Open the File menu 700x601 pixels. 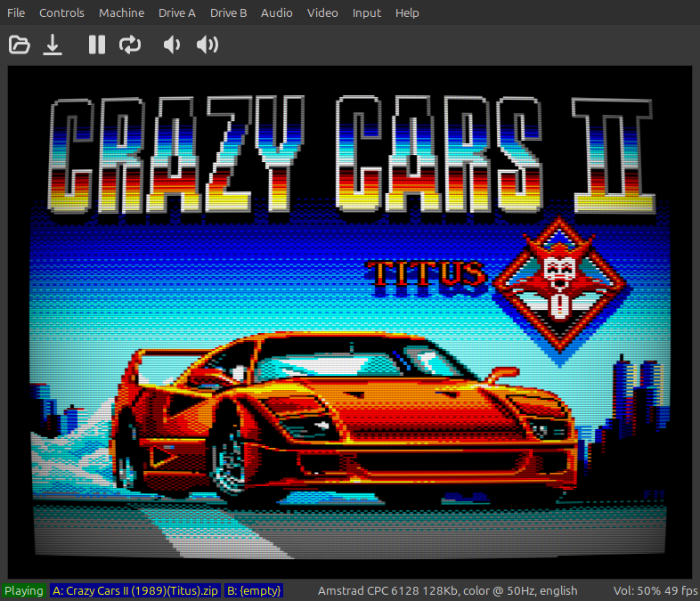point(16,13)
